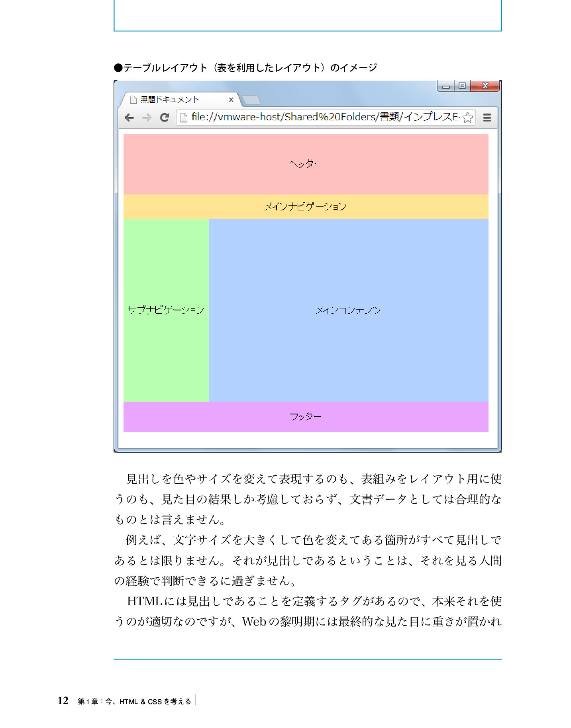Minimize the browser window

446,86
